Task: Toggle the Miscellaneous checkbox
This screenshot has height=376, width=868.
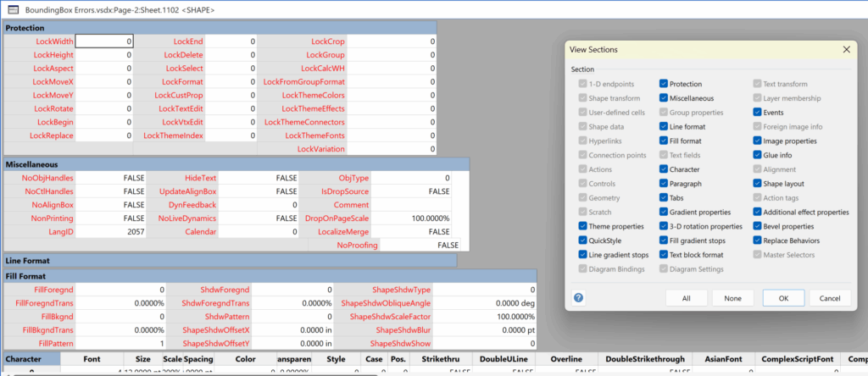Action: 665,98
